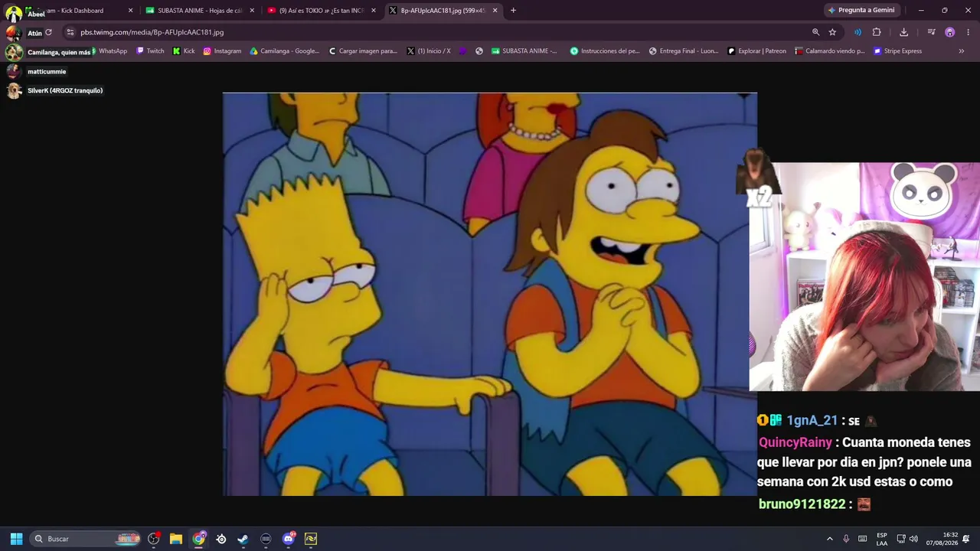
Task: Open the (1) Inicio / X bookmark
Action: click(429, 51)
